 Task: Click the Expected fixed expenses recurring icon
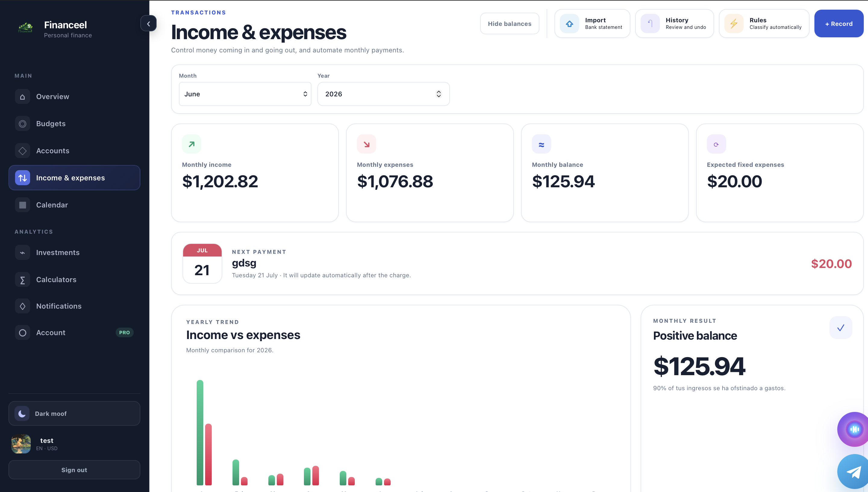coord(716,144)
